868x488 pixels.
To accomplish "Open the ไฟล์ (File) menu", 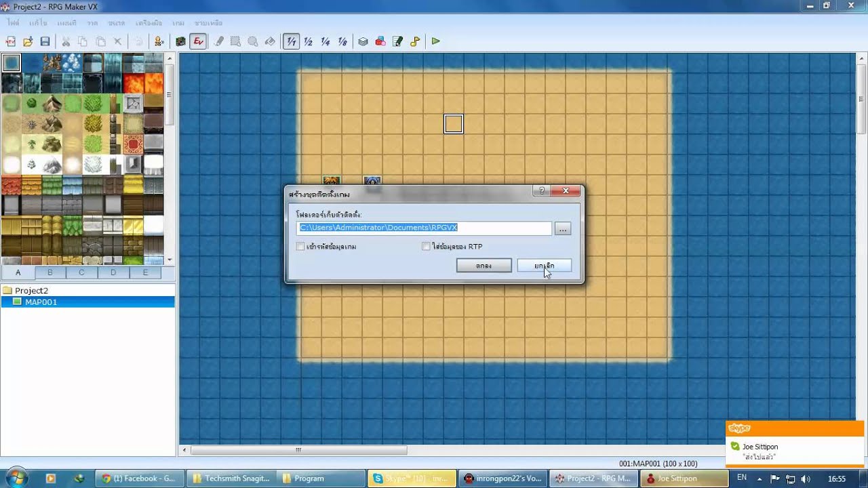I will coord(14,23).
